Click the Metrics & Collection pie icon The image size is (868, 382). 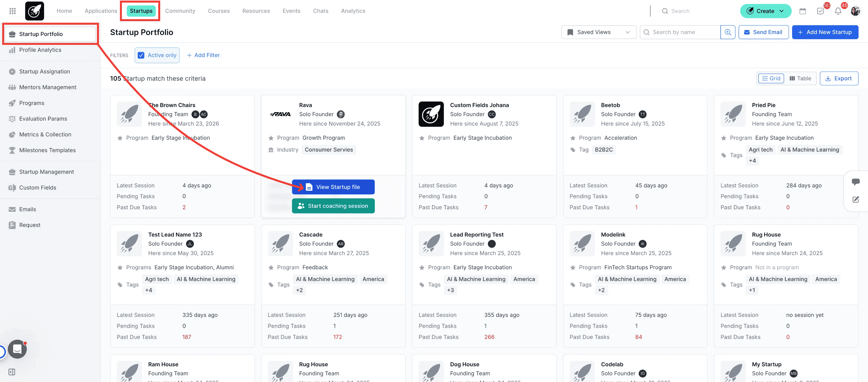[12, 135]
